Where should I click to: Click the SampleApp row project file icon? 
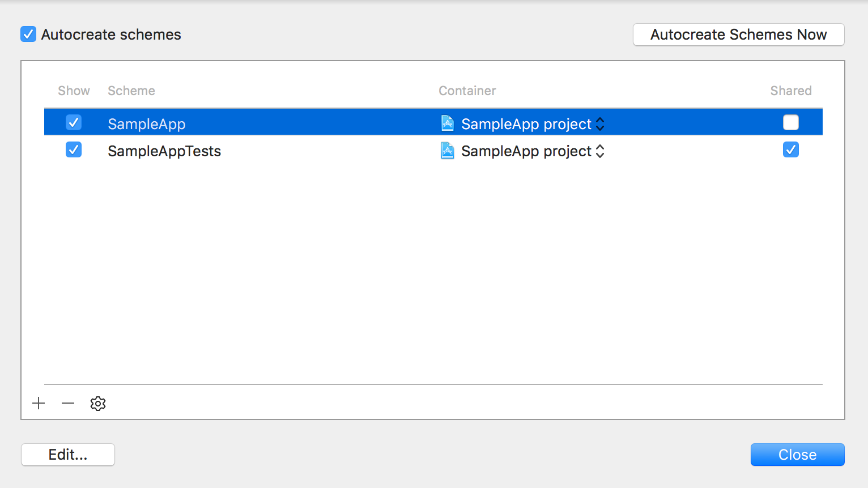click(x=448, y=123)
